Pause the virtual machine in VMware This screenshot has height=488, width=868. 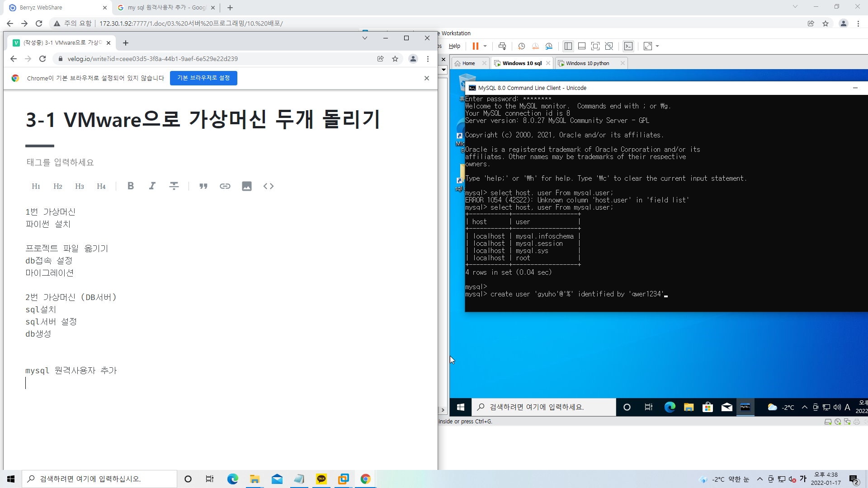tap(475, 46)
